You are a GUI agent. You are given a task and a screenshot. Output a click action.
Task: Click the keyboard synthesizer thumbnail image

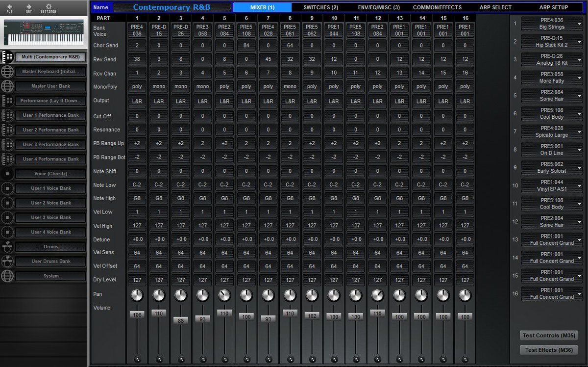click(44, 33)
